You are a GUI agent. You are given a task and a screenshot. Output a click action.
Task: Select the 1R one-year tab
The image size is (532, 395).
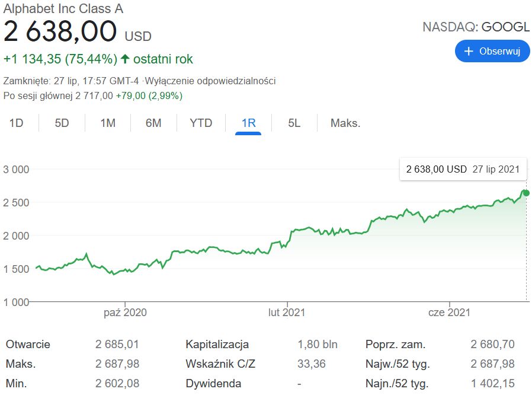tap(248, 123)
